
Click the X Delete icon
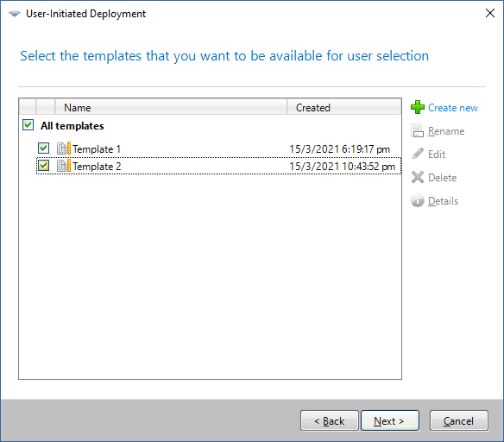(x=418, y=177)
